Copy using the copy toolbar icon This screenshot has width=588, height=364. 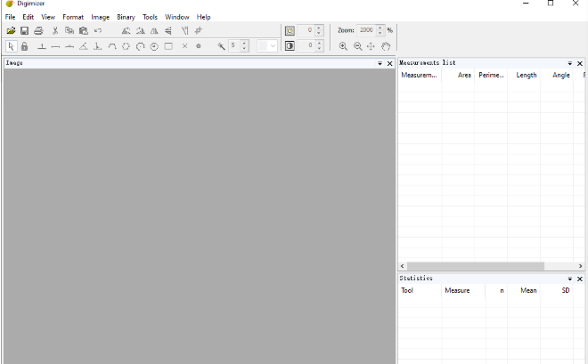click(x=69, y=31)
